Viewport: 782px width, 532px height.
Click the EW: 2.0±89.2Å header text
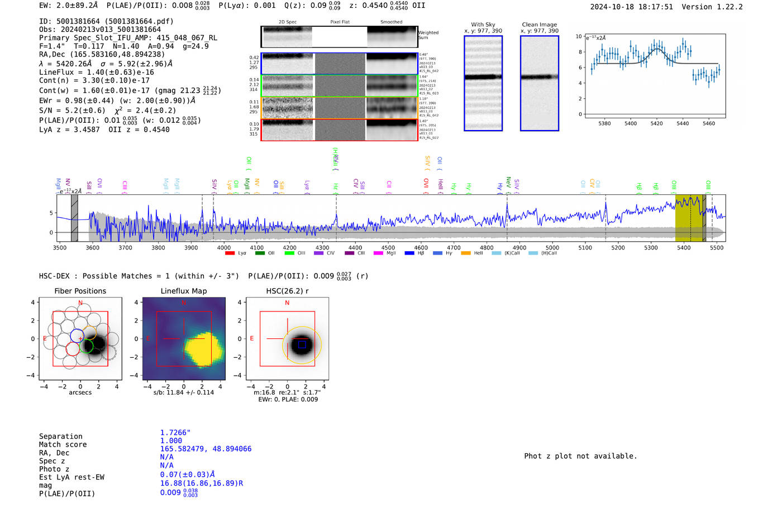[x=68, y=6]
